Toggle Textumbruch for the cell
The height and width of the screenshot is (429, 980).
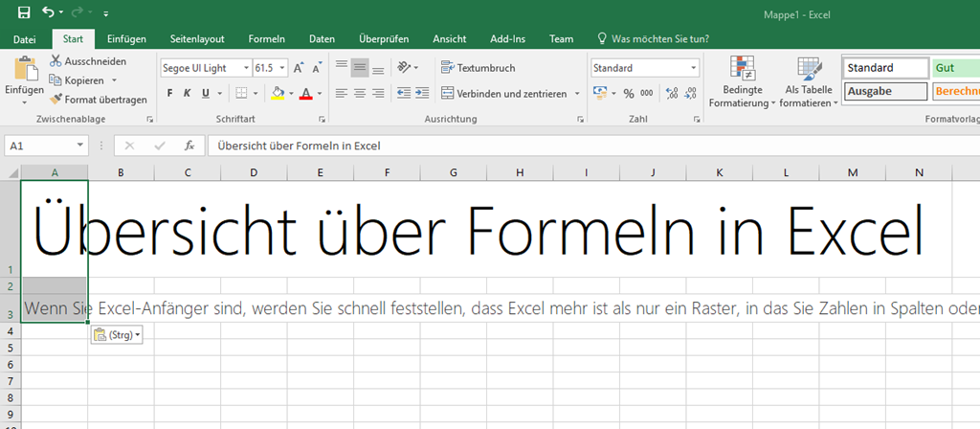[x=478, y=68]
